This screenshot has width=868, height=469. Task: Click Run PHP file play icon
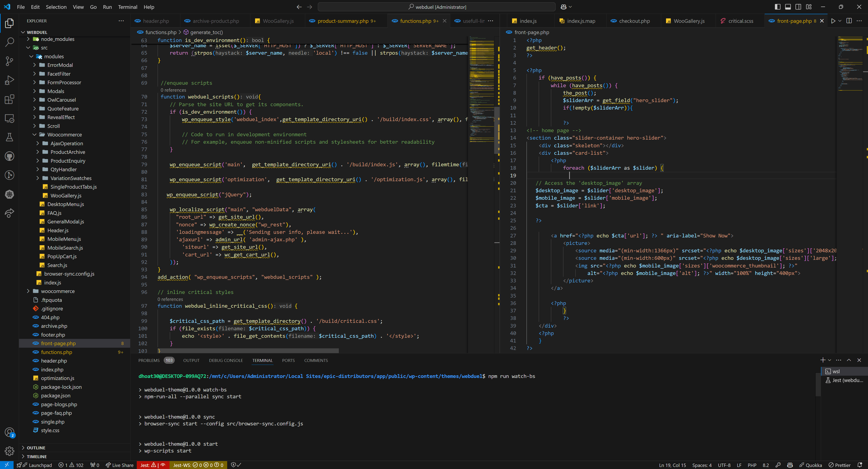[x=833, y=21]
